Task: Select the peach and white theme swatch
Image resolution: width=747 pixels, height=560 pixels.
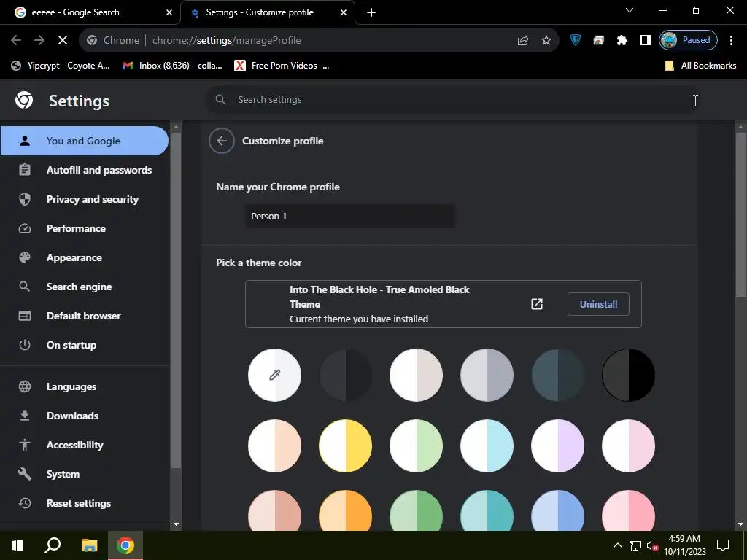Action: (x=274, y=446)
